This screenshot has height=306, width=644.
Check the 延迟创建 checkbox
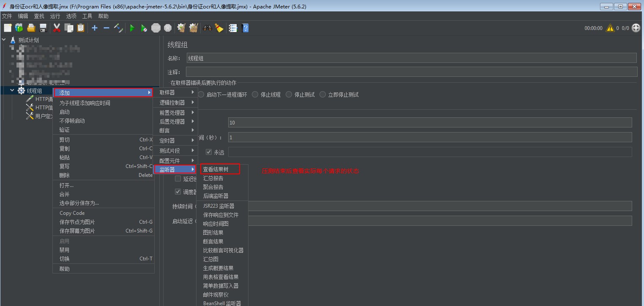click(x=178, y=179)
